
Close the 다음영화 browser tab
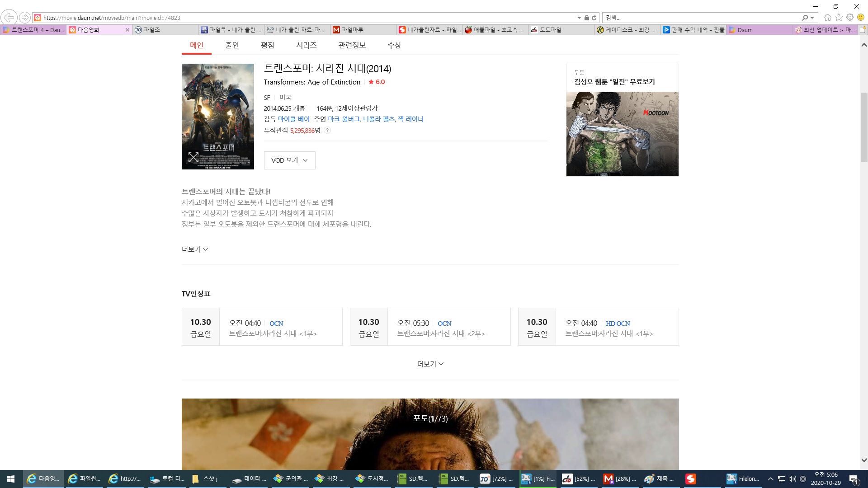click(x=127, y=30)
